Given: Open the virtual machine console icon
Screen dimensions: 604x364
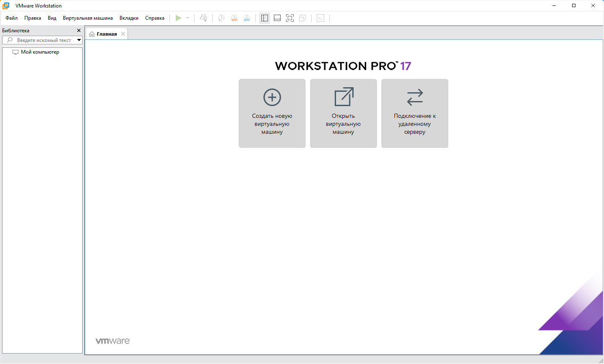Looking at the screenshot, I should point(320,18).
